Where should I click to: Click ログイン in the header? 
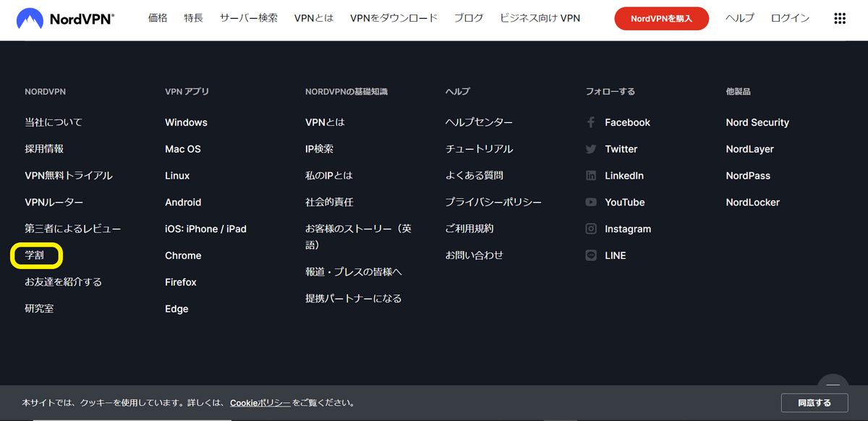[791, 18]
